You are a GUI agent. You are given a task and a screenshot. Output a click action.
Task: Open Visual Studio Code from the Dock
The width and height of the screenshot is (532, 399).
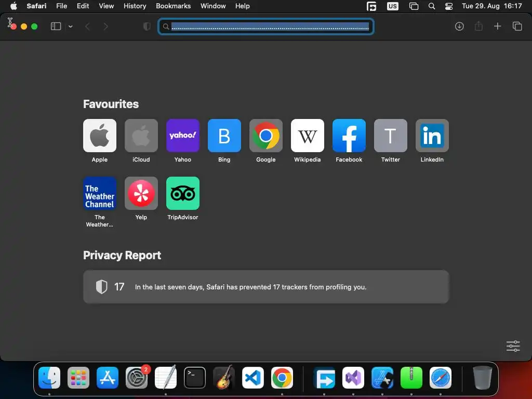[x=253, y=378]
